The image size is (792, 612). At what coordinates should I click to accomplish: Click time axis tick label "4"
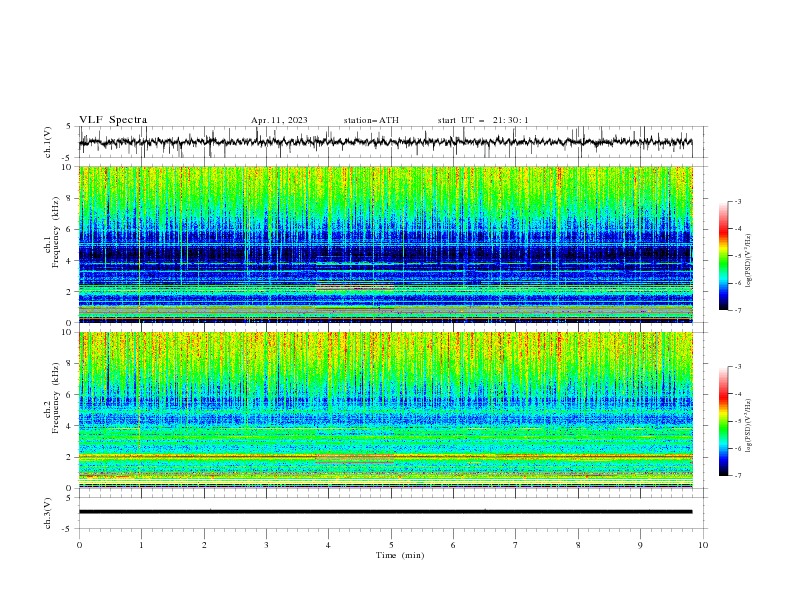point(328,545)
